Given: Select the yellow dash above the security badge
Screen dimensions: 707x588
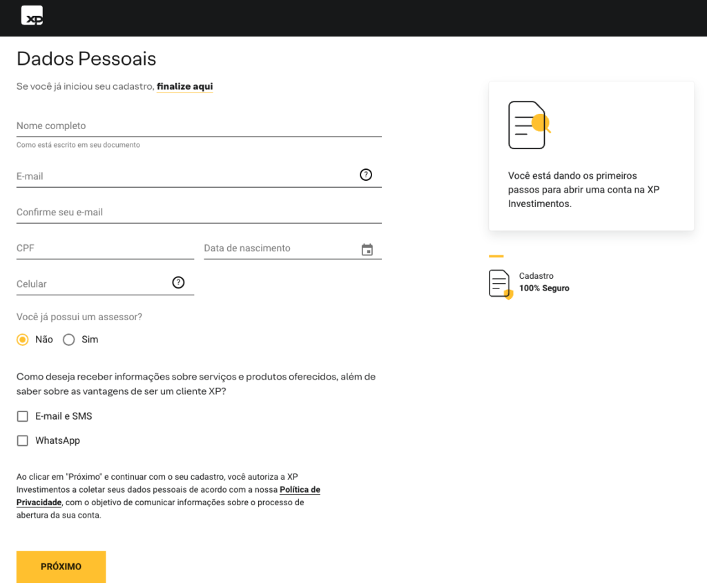Looking at the screenshot, I should (496, 255).
